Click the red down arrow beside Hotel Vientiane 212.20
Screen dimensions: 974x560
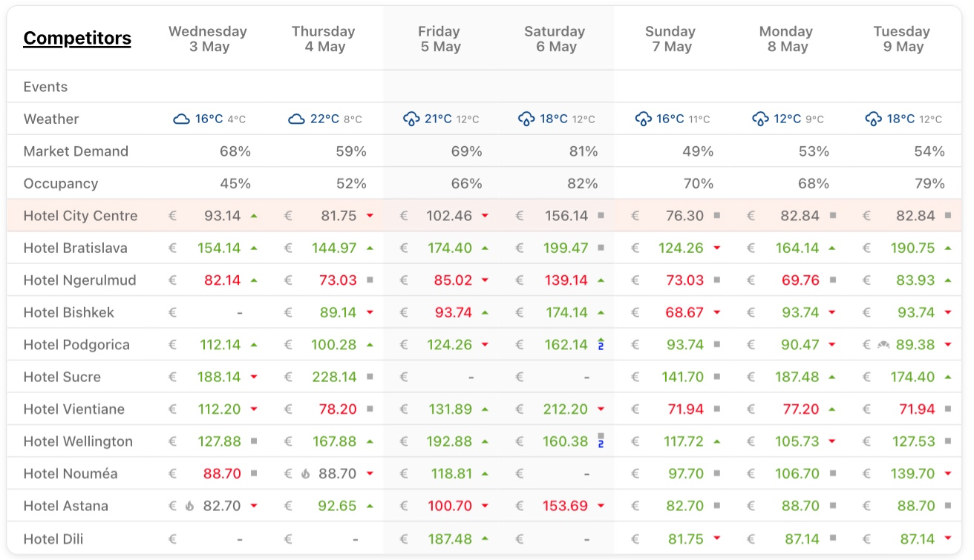click(x=601, y=409)
